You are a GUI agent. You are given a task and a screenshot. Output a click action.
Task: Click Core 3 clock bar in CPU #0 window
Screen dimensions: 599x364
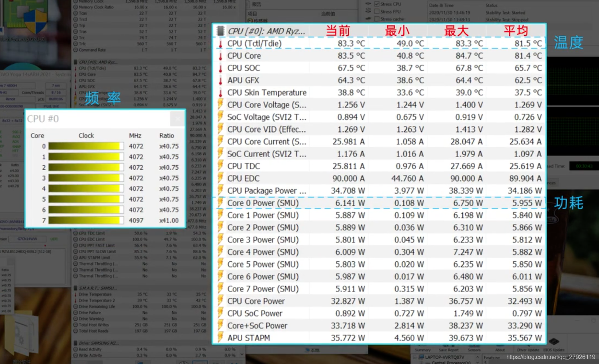[86, 178]
